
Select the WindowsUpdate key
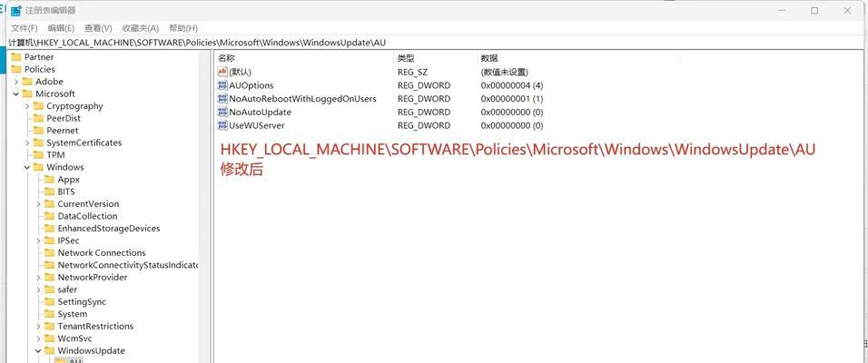click(92, 350)
